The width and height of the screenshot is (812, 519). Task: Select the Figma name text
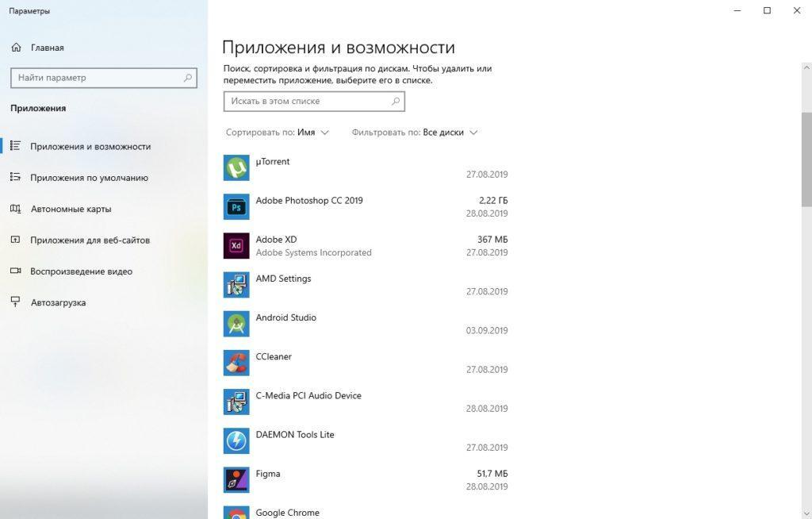(x=268, y=474)
